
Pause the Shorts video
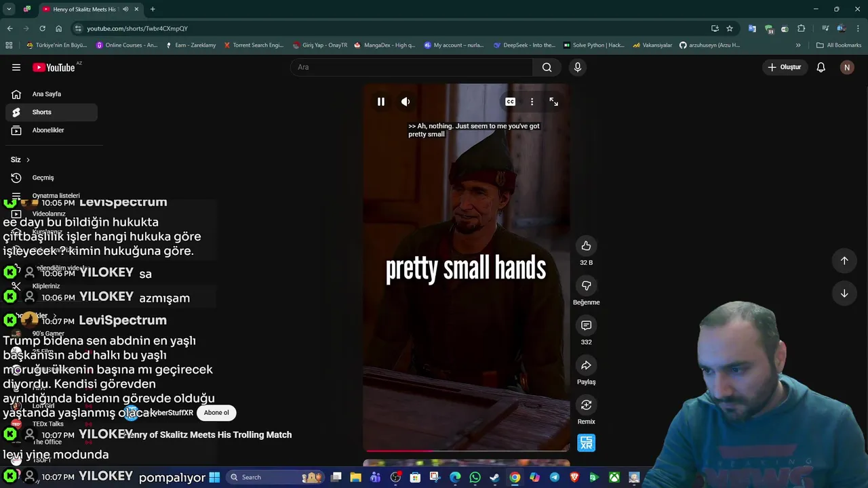[x=381, y=102]
